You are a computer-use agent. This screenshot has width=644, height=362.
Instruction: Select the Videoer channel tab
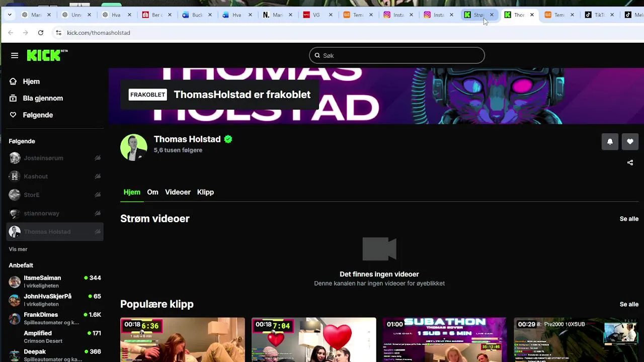click(178, 192)
